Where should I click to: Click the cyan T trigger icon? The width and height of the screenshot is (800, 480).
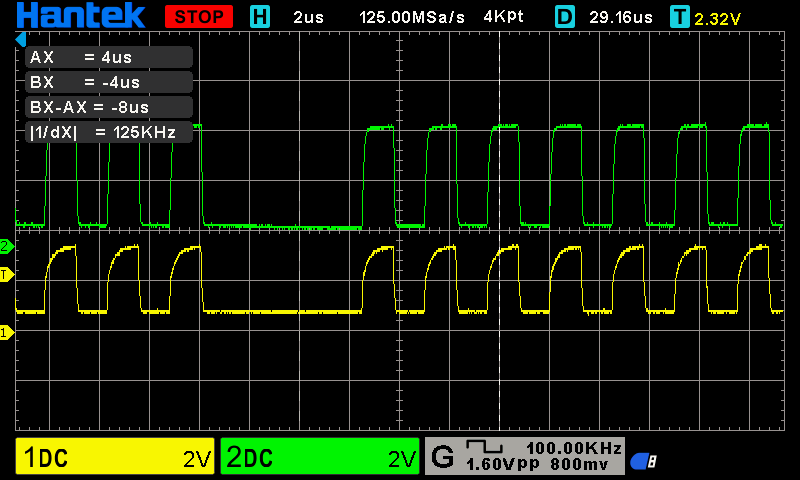[x=680, y=17]
